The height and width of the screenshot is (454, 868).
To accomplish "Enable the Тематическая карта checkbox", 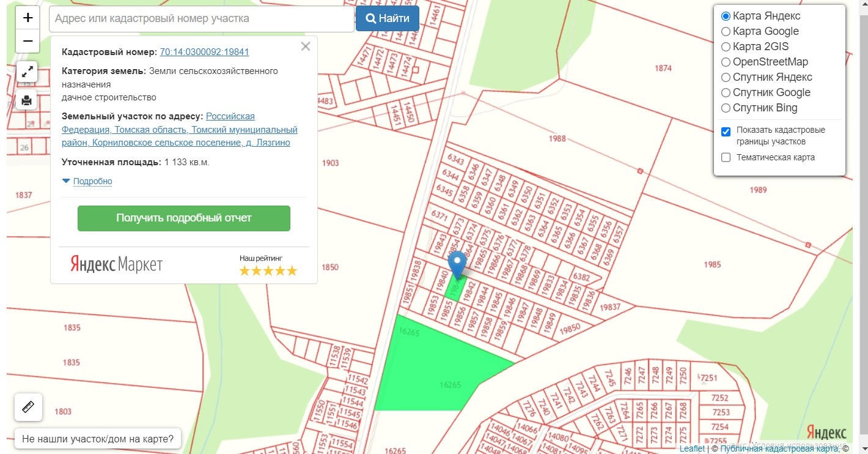I will (x=726, y=157).
